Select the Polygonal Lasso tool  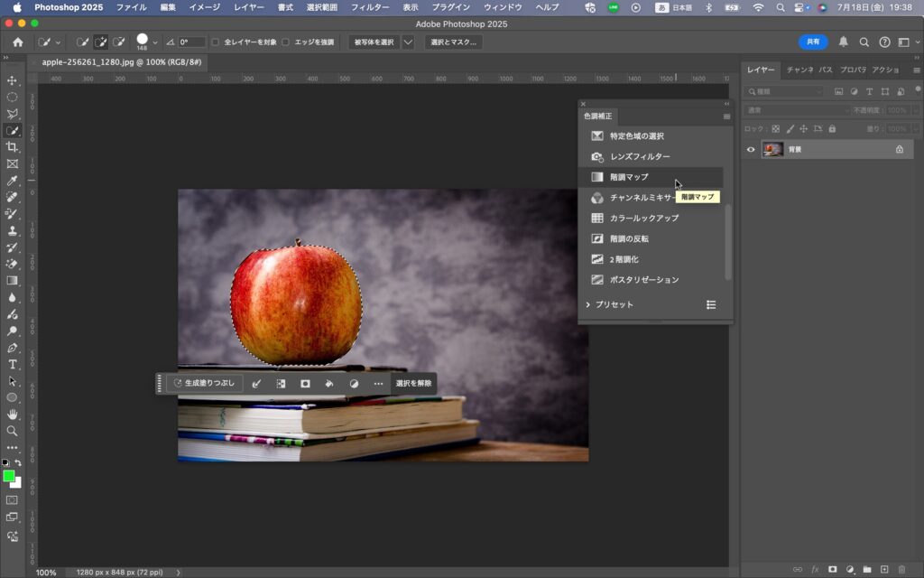[12, 114]
